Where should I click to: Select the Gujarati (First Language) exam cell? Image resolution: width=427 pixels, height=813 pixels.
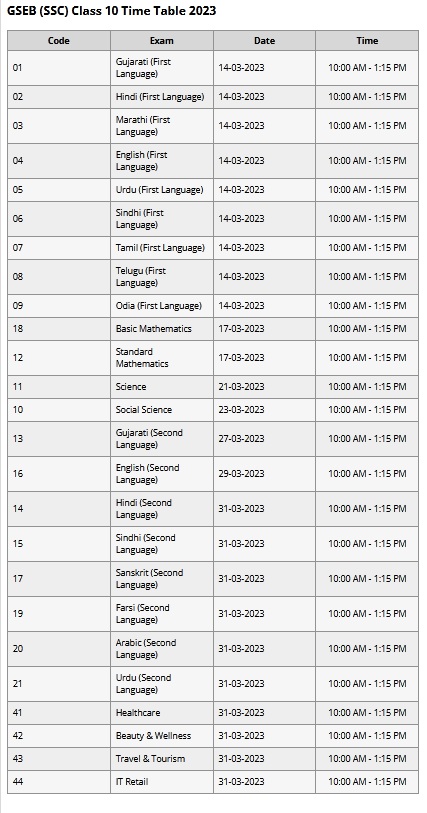click(162, 68)
